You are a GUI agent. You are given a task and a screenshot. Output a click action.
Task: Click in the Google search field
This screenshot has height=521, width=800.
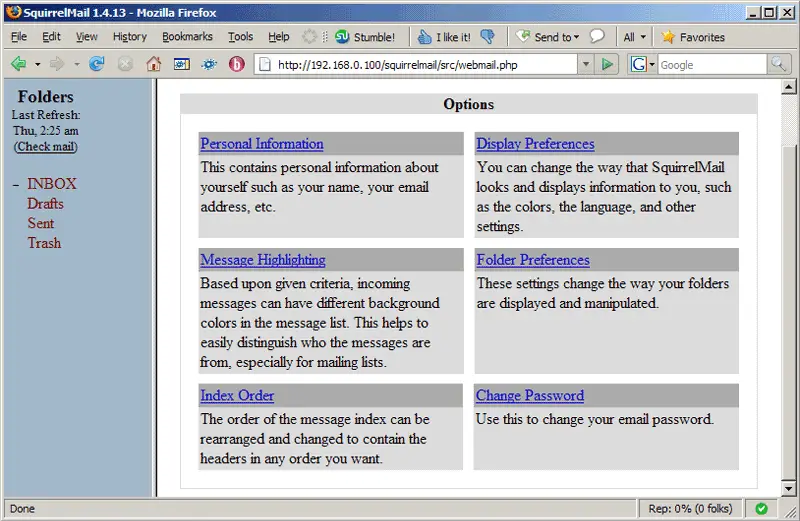[712, 65]
